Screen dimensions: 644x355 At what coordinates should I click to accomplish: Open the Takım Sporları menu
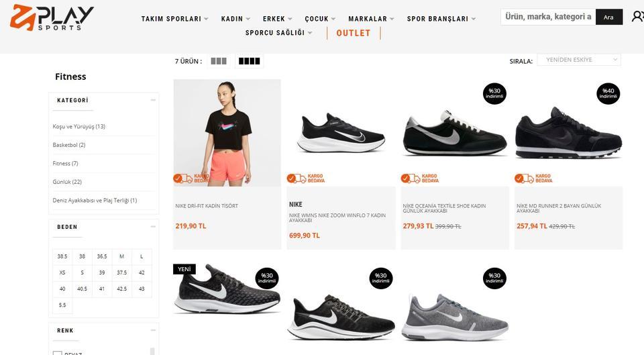[x=174, y=19]
